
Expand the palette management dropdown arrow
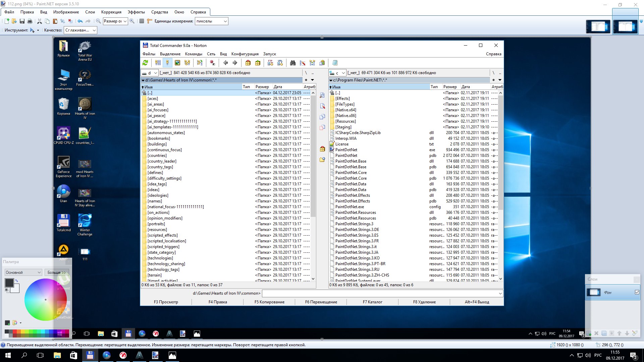point(20,323)
